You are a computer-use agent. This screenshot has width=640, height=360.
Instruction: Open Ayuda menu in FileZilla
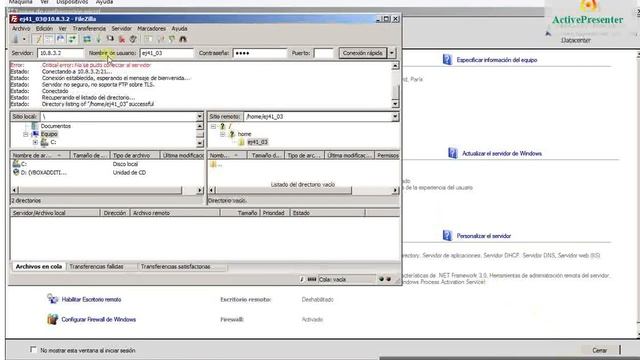pos(179,29)
